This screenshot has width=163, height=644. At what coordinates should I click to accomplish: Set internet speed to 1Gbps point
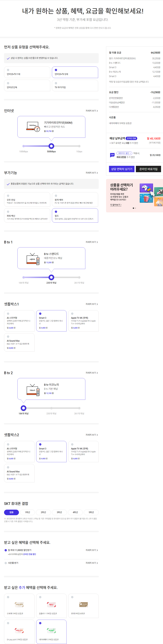pyautogui.click(x=79, y=146)
